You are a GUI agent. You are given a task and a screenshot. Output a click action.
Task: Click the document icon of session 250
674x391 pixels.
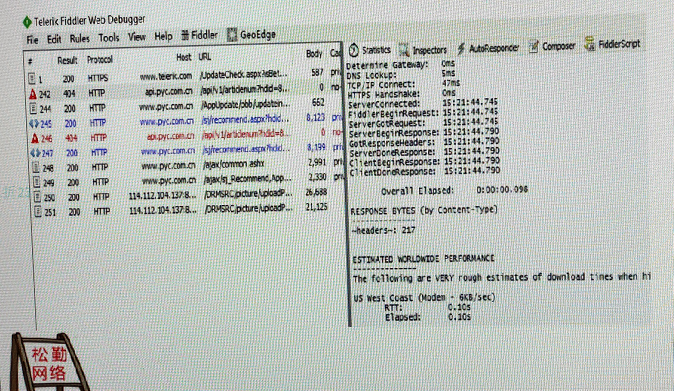coord(38,197)
